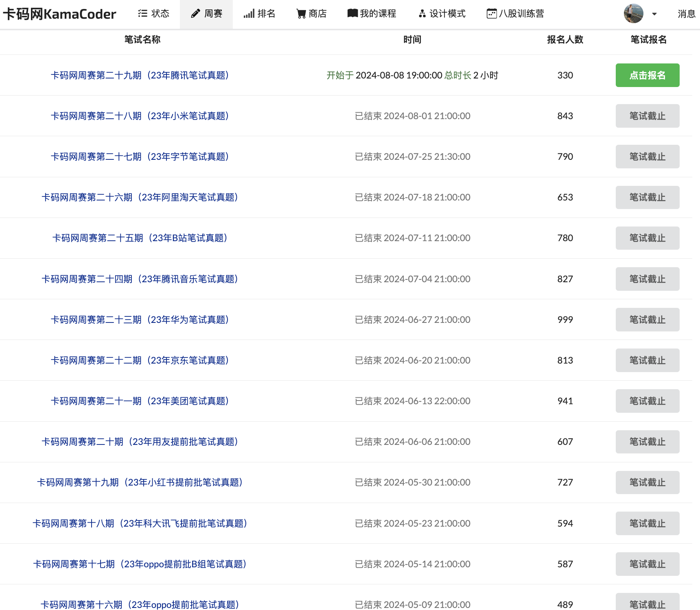
Task: Click the 已结束 2024-08-01 21:00:00 cell
Action: click(x=412, y=116)
